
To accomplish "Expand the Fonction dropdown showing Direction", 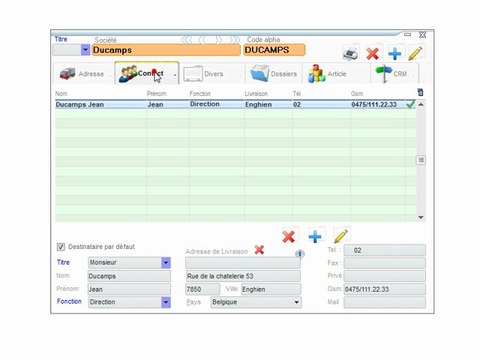I will pyautogui.click(x=166, y=302).
